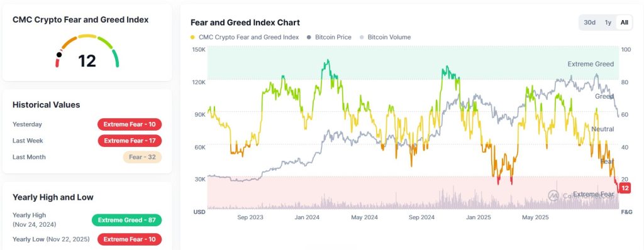Screen dimensions: 644x250
Task: Toggle Bitcoin Price series legend
Action: coord(330,37)
